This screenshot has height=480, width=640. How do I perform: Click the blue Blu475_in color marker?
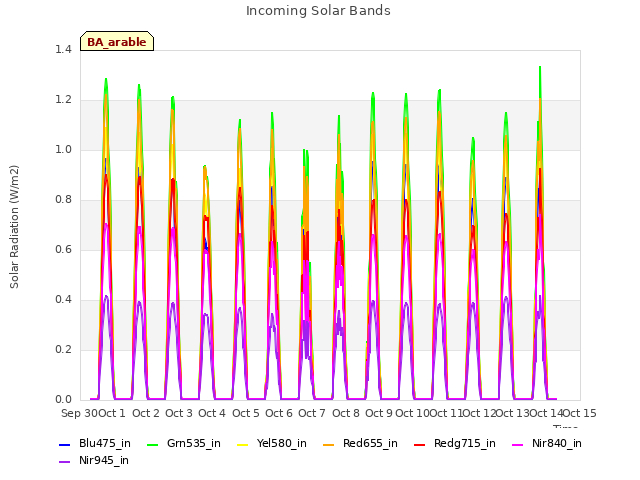(64, 444)
